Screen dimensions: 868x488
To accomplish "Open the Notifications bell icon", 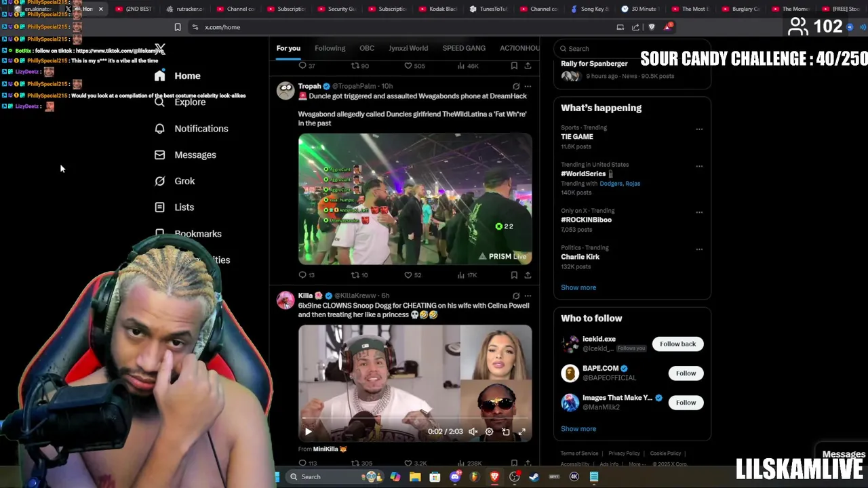I will click(159, 129).
